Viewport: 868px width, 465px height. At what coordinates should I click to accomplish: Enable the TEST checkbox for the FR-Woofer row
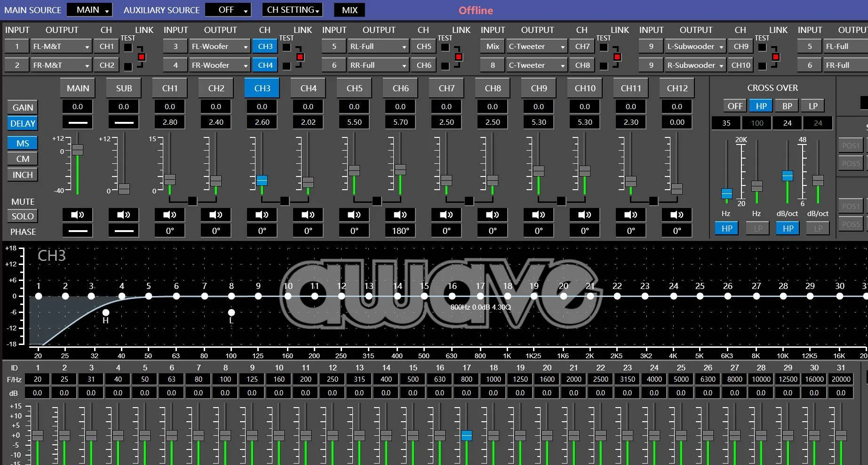click(x=286, y=66)
